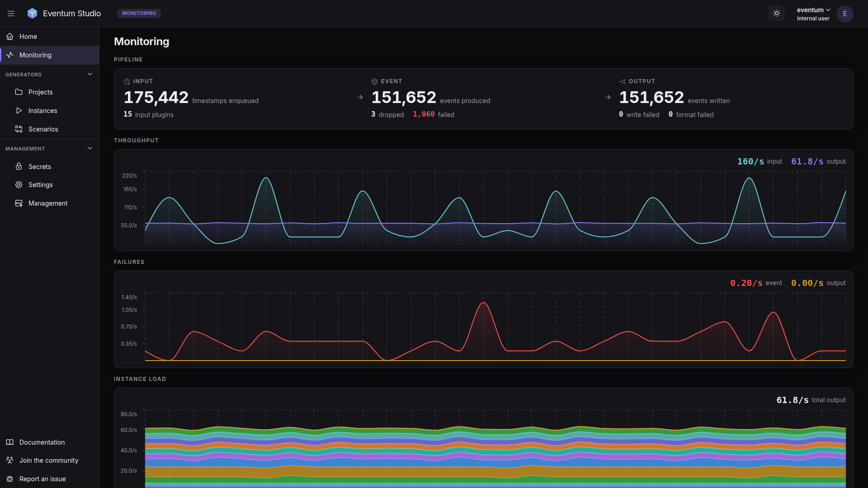Open Projects via its folder icon
The image size is (868, 488).
19,92
